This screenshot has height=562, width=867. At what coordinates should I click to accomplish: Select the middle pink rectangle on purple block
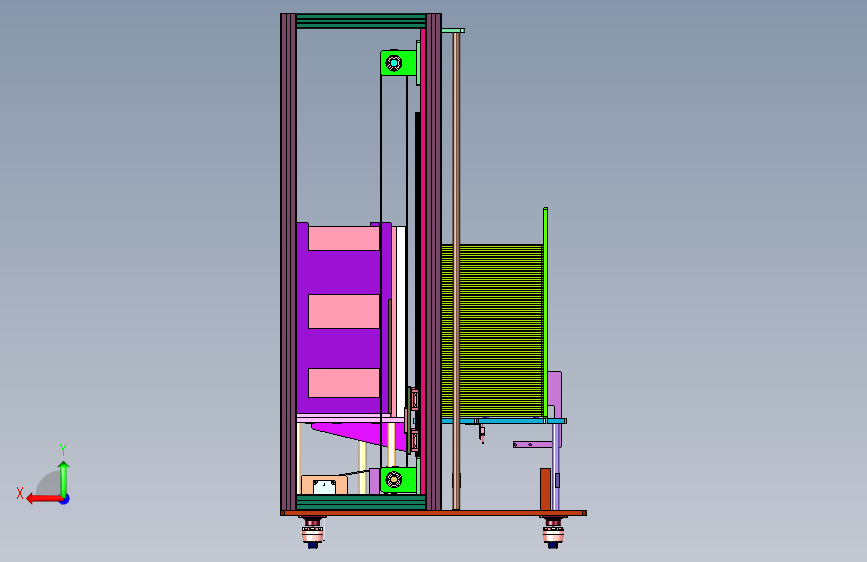tap(343, 311)
